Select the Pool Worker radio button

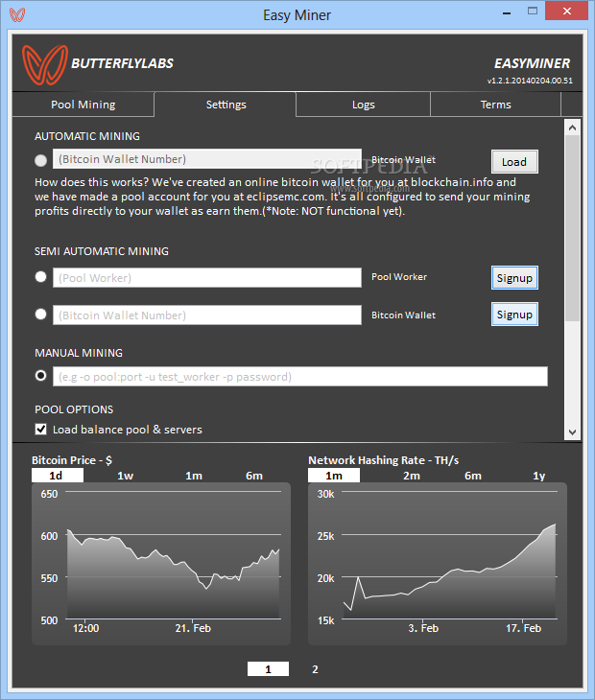[40, 277]
